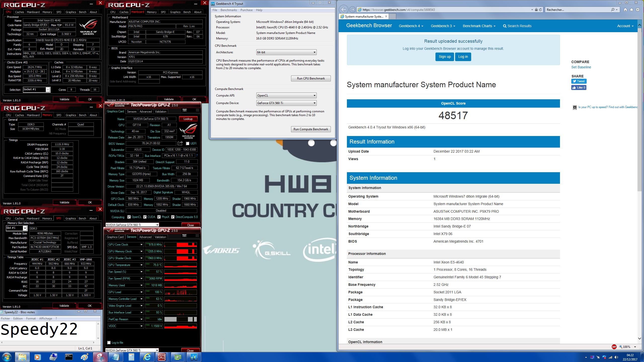Click the Lookup button in GPU-Z
The width and height of the screenshot is (644, 362).
188,119
